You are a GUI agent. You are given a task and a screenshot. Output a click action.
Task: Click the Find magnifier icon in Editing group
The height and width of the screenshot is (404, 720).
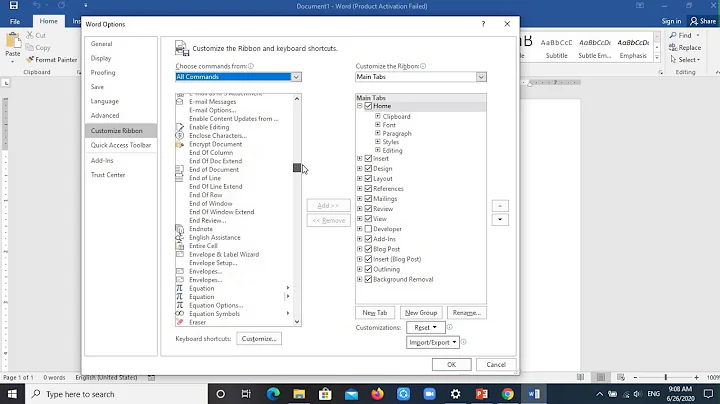click(x=673, y=35)
